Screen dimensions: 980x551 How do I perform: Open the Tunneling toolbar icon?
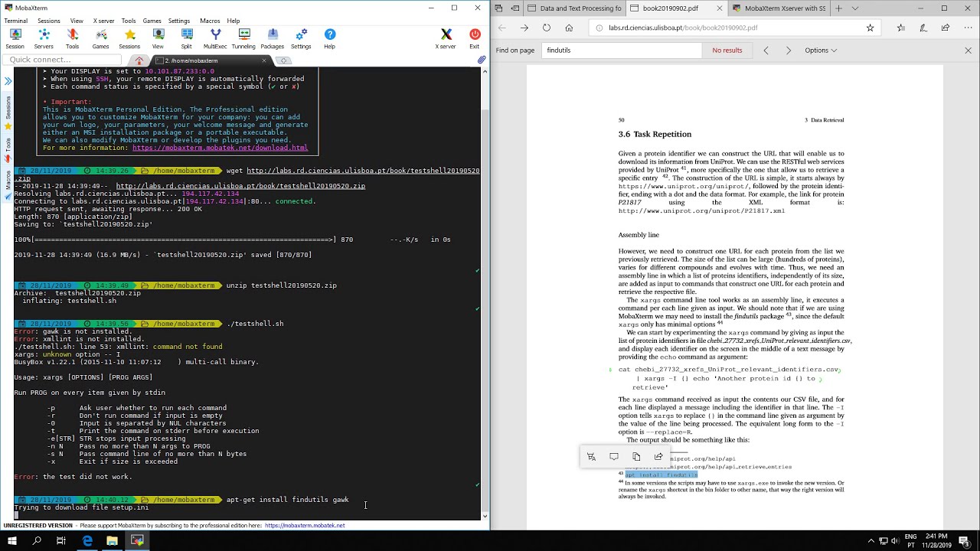coord(243,39)
